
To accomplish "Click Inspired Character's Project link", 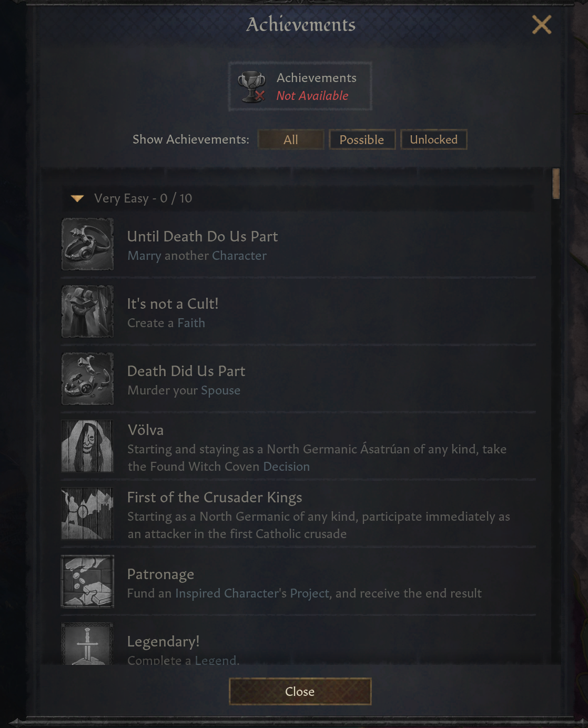I will (252, 593).
